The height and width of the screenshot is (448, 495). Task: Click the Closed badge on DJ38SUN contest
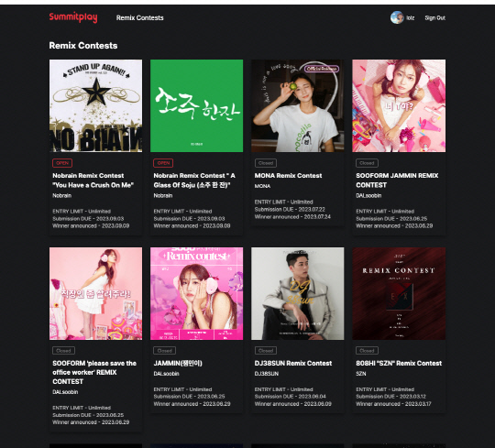pos(266,351)
